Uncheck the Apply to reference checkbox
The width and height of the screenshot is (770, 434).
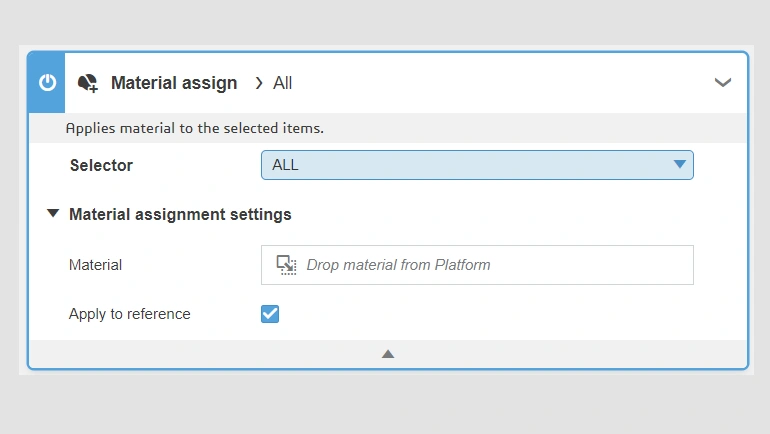pos(270,314)
